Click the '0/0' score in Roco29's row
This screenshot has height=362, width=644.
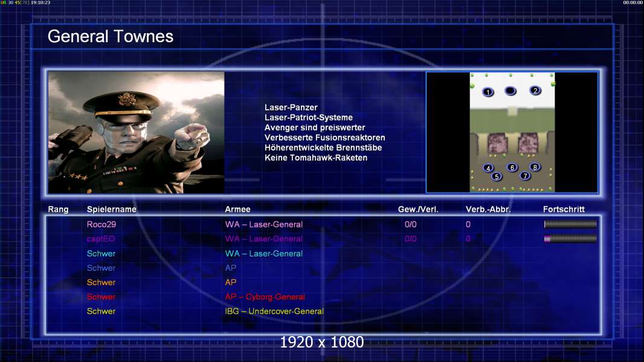coord(411,224)
